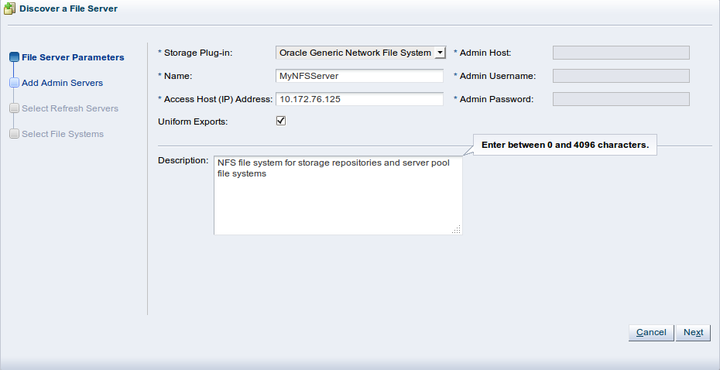Image resolution: width=720 pixels, height=370 pixels.
Task: Click the Description resize grip
Action: [456, 229]
